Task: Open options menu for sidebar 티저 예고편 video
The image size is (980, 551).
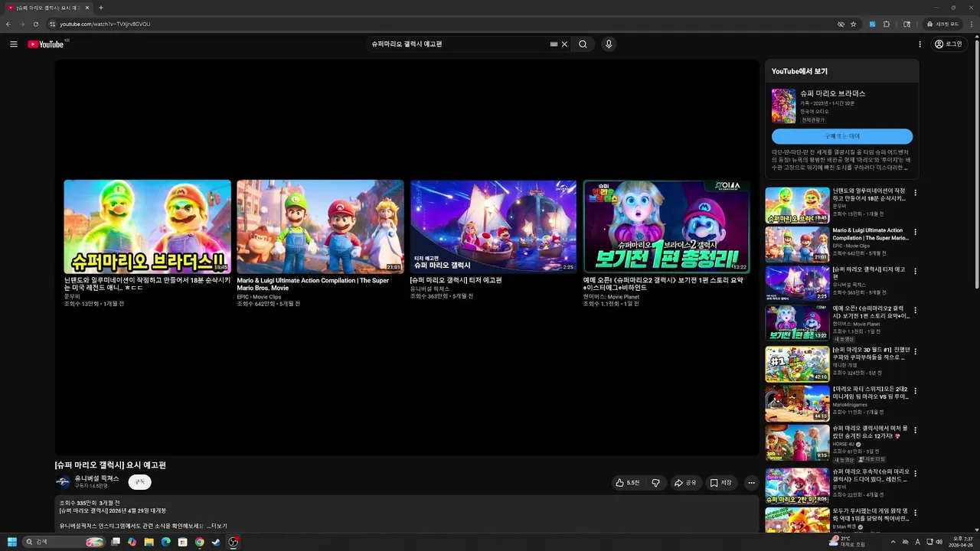Action: point(915,271)
